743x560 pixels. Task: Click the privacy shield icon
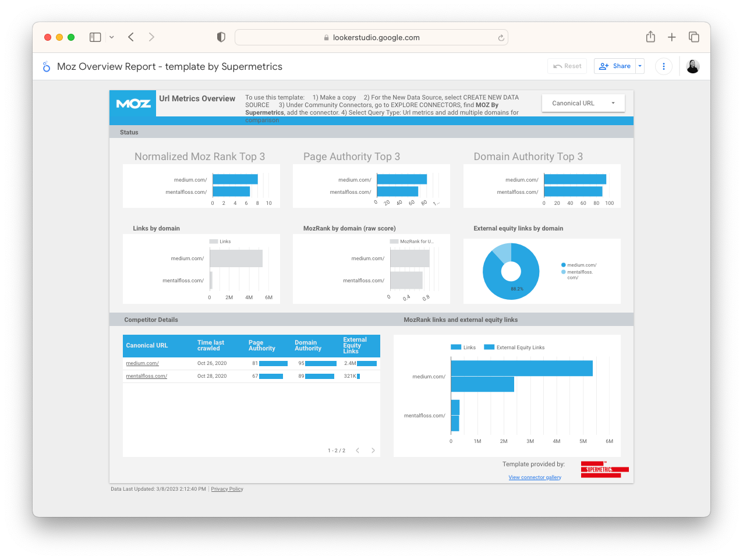pos(221,37)
